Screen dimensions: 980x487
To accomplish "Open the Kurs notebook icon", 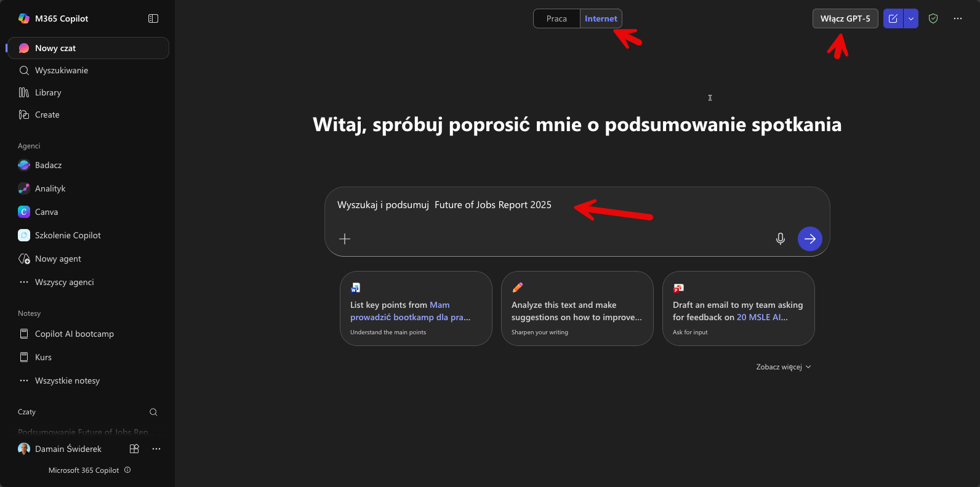I will 24,357.
